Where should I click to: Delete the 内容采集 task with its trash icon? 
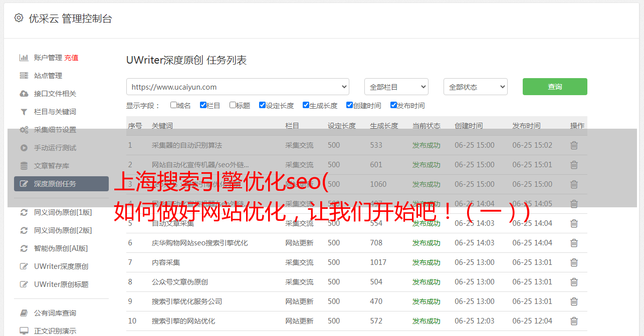click(x=574, y=262)
